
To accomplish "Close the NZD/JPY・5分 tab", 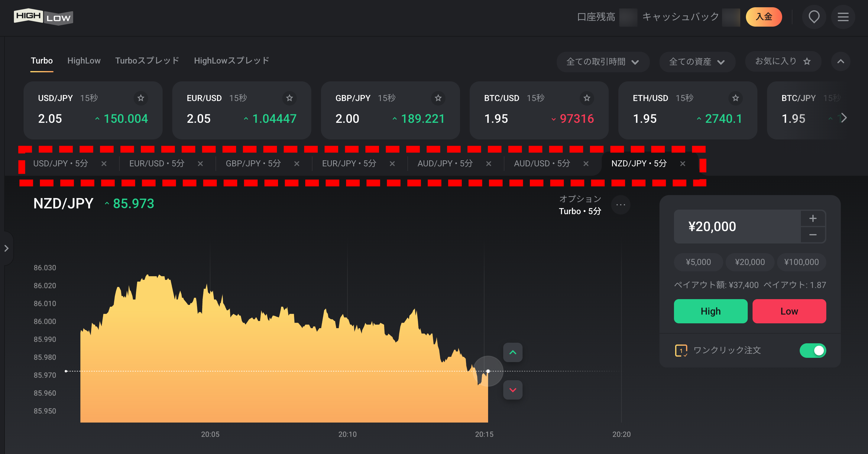I will [x=683, y=164].
